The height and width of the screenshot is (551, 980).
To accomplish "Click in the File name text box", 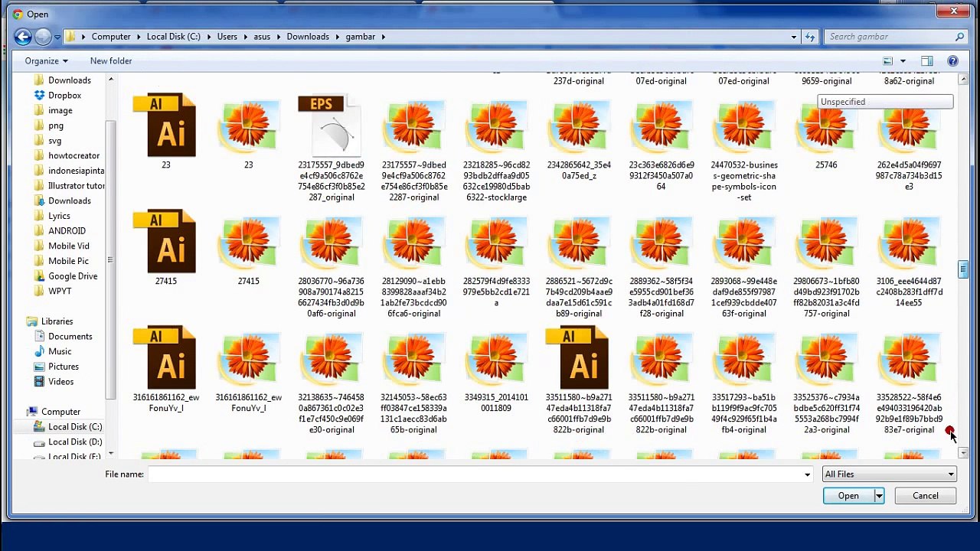I will coord(473,474).
